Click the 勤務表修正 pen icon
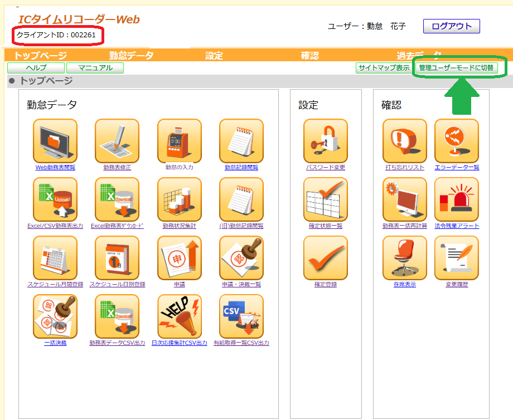The height and width of the screenshot is (420, 513). [117, 141]
